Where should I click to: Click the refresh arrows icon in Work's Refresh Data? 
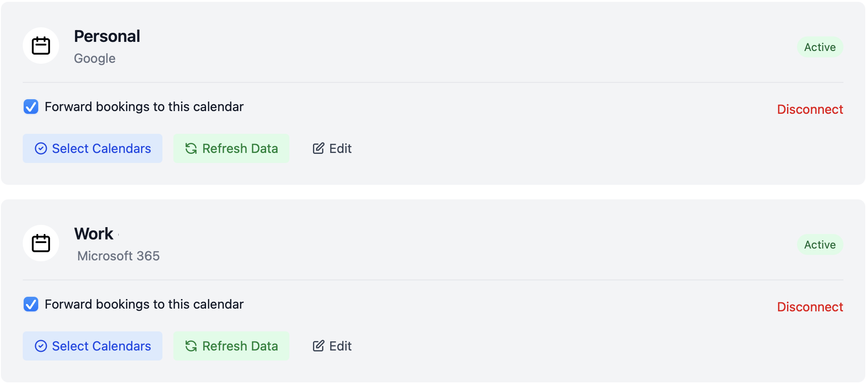(x=191, y=346)
